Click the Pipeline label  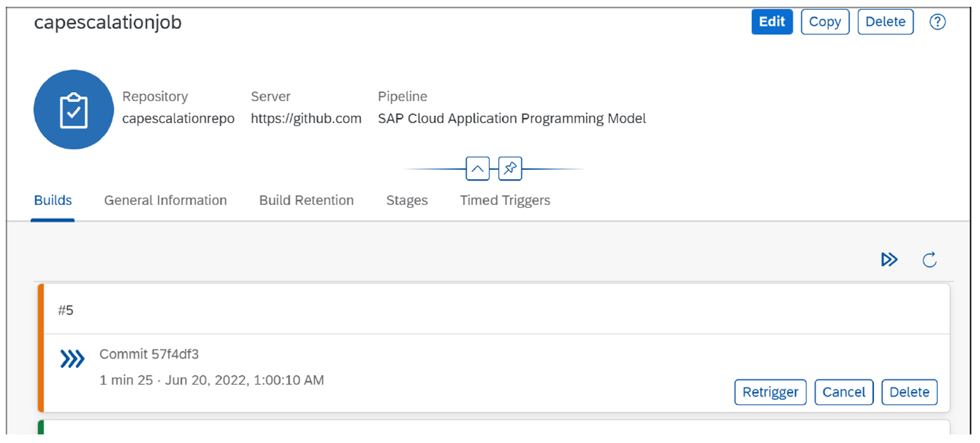[x=403, y=97]
